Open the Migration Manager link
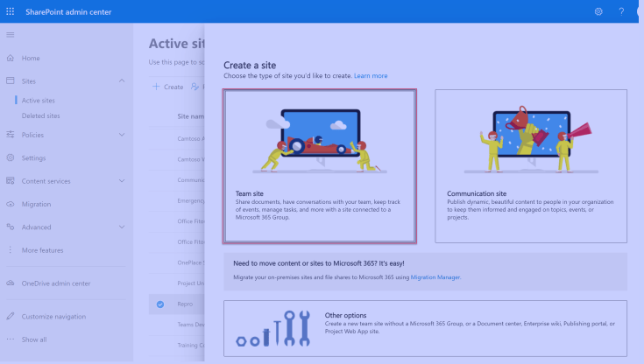The image size is (644, 364). [435, 277]
